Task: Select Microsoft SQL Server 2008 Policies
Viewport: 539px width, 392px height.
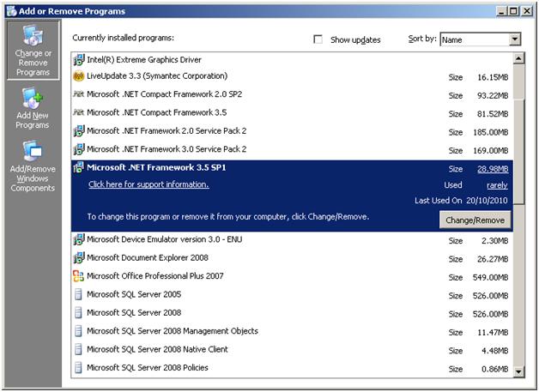Action: (292, 368)
